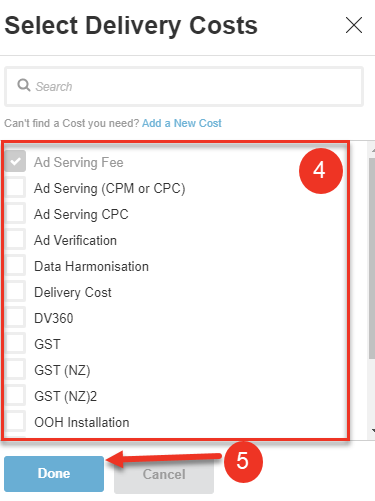
Task: Click the OOH Installation label text
Action: pos(82,422)
